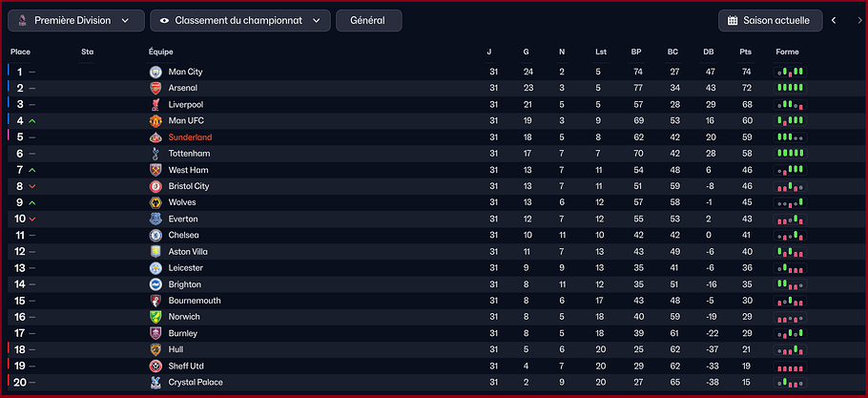Image resolution: width=868 pixels, height=398 pixels.
Task: Open the Sunderland team link
Action: [190, 137]
